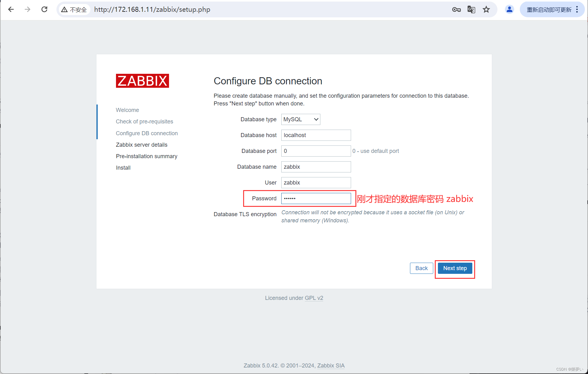Click the Database host input field
The width and height of the screenshot is (588, 374).
[x=316, y=135]
